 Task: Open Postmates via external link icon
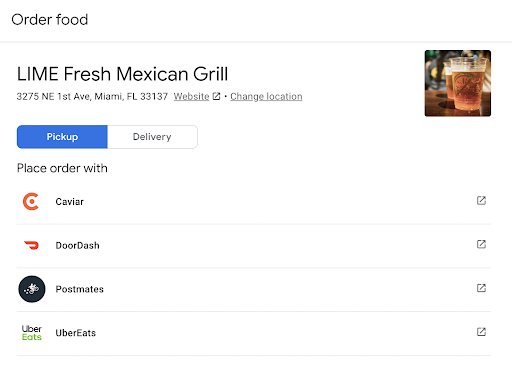[x=481, y=288]
